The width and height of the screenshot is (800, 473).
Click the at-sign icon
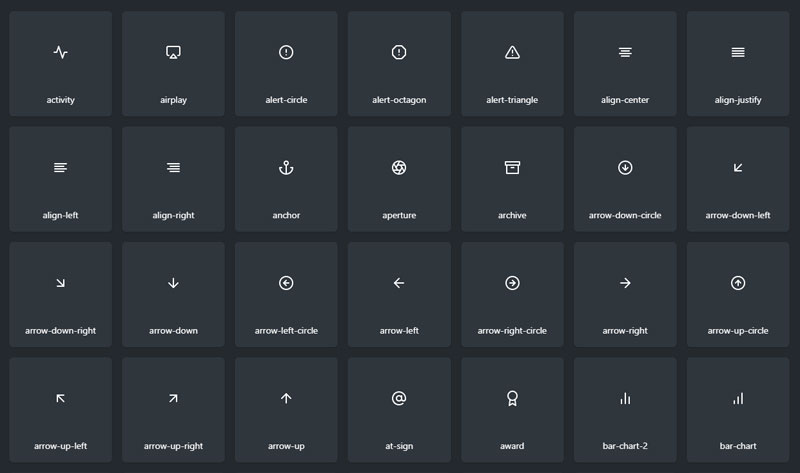[399, 398]
